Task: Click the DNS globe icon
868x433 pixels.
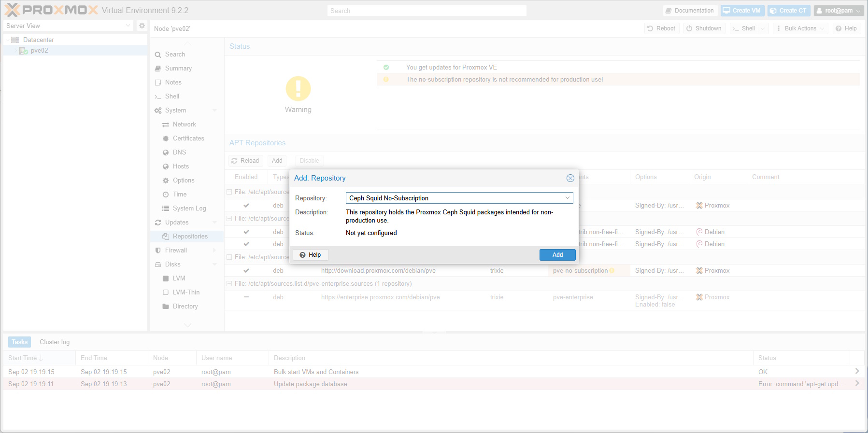Action: [x=166, y=153]
